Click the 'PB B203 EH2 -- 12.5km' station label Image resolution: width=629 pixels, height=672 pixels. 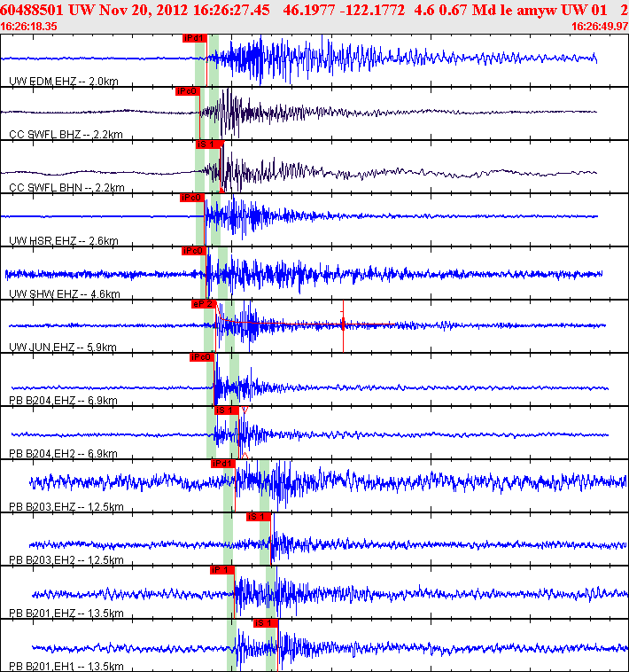point(66,559)
